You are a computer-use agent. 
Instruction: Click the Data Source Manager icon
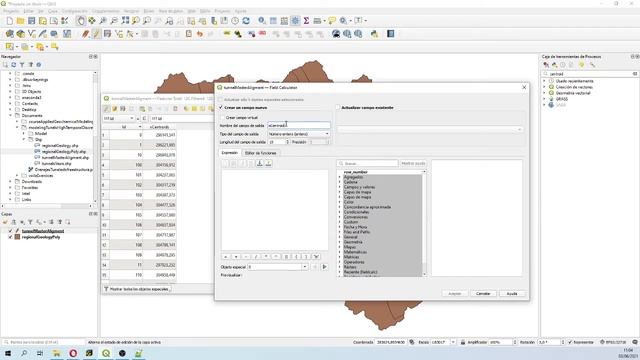click(x=9, y=34)
